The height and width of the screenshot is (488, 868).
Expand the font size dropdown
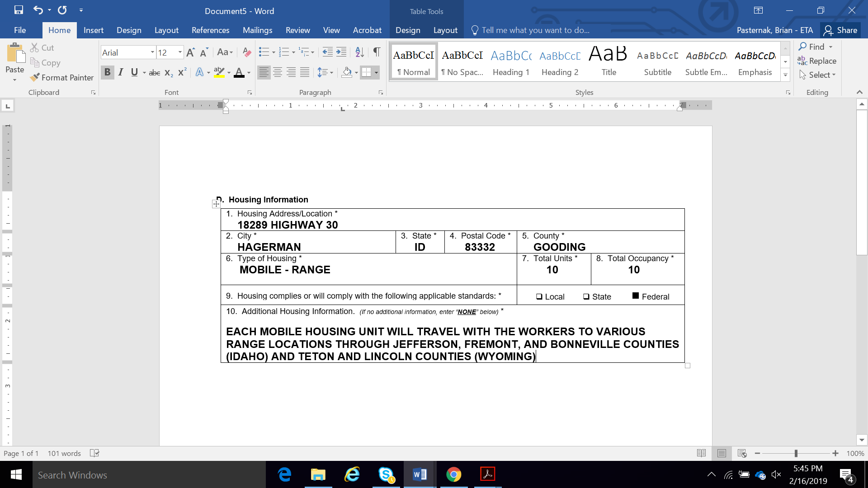click(180, 52)
